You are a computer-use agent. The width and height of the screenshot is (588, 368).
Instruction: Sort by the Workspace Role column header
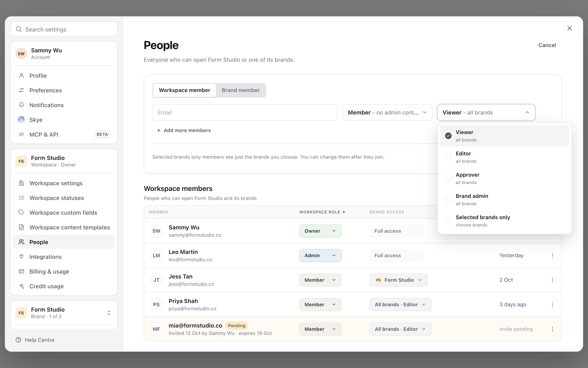point(322,212)
